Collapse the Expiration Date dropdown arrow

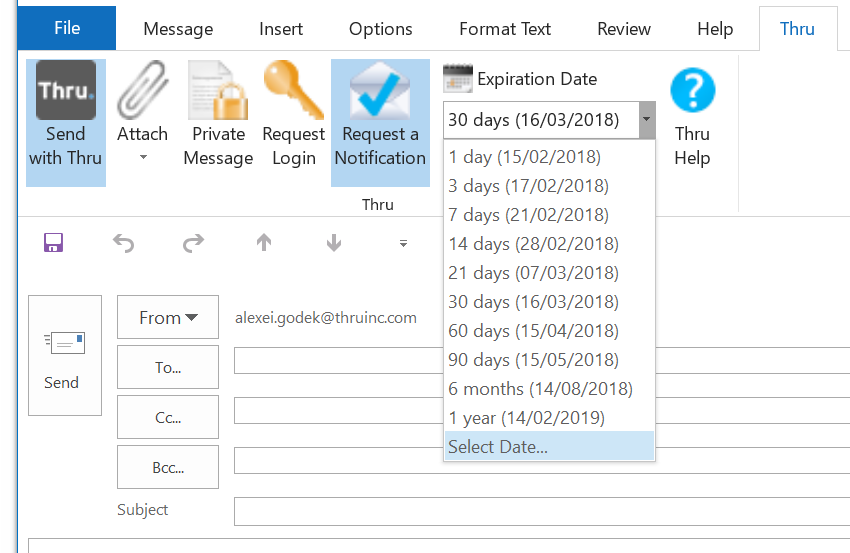(x=646, y=120)
